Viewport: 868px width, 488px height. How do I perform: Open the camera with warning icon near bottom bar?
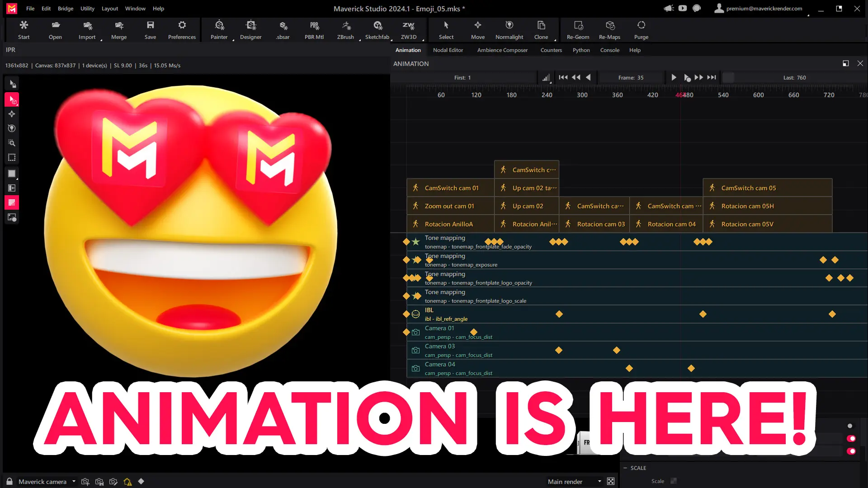click(127, 481)
